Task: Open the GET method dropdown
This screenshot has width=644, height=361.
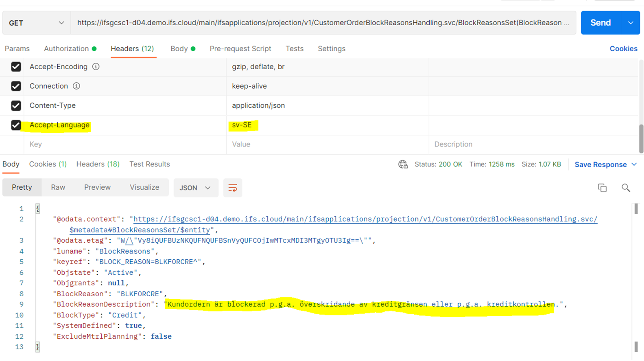Action: [36, 23]
